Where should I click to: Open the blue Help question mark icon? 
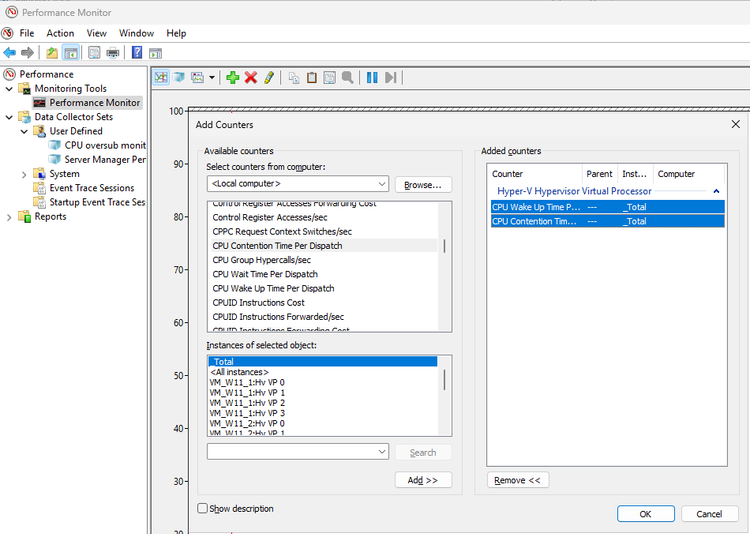tap(137, 52)
